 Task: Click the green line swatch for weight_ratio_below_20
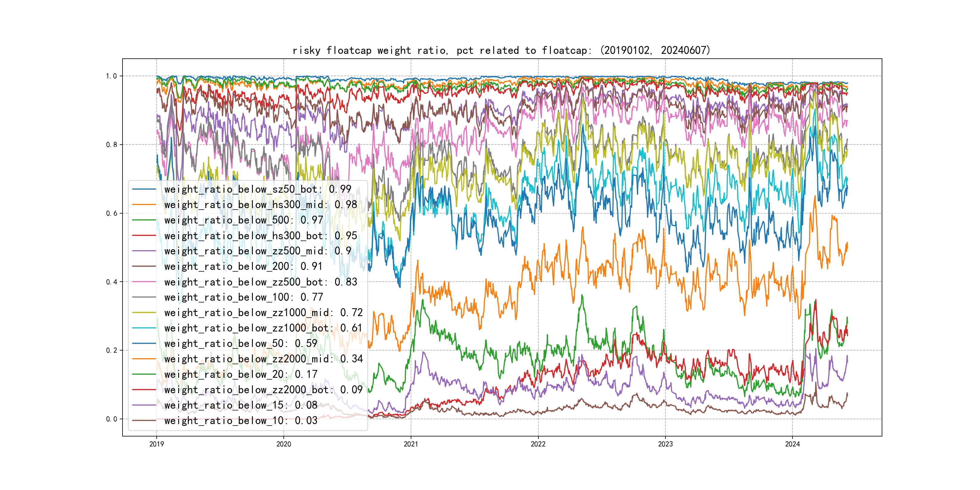coord(144,374)
